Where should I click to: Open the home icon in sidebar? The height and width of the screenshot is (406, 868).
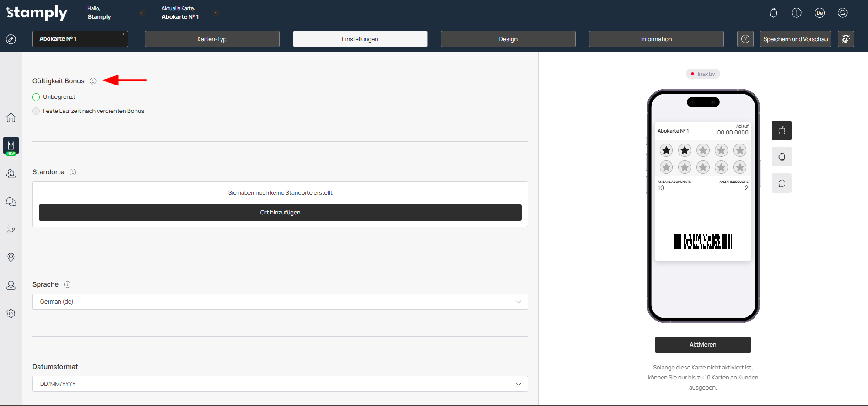pos(11,118)
